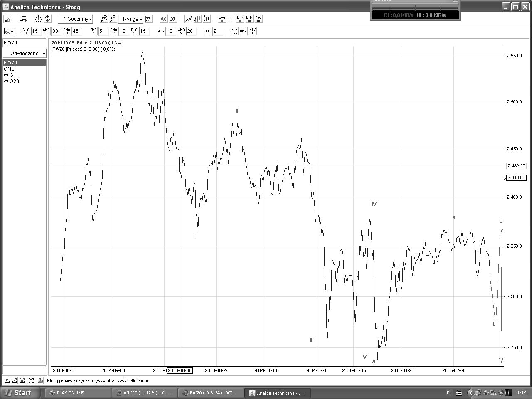Screen dimensions: 532x399
Task: Zoom in on the chart with the magnifier plus
Action: pos(104,19)
